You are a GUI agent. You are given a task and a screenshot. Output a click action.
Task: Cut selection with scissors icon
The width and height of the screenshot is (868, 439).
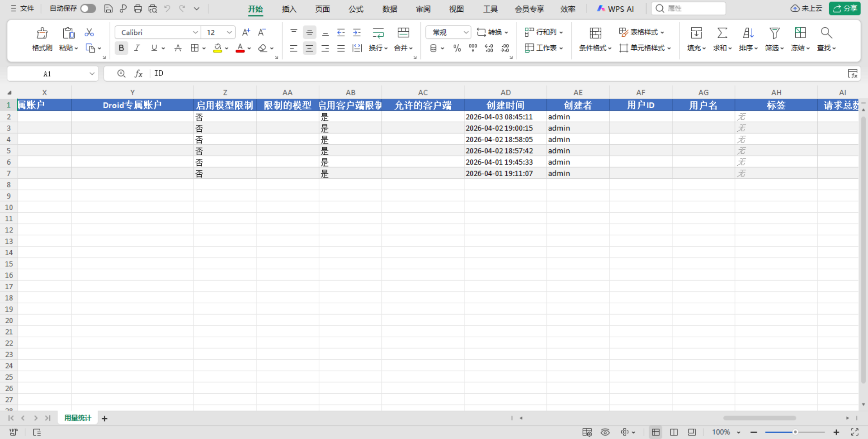tap(90, 33)
